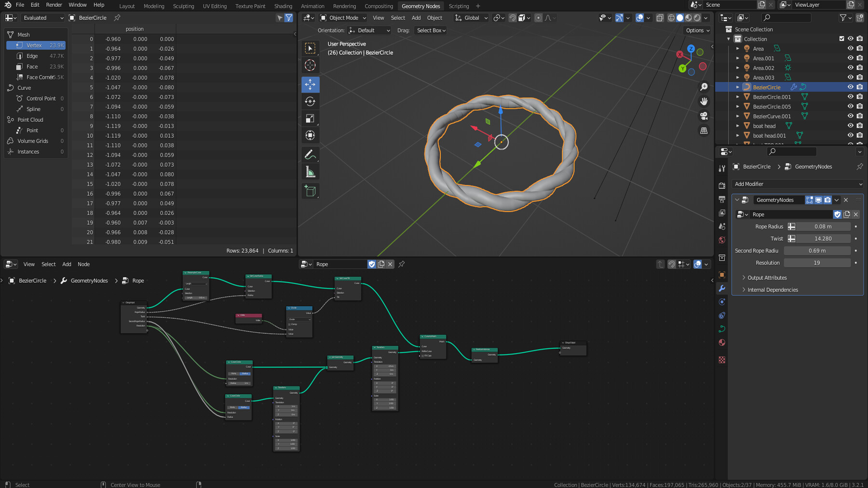Enable the snap magnet in viewport header

click(x=512, y=18)
